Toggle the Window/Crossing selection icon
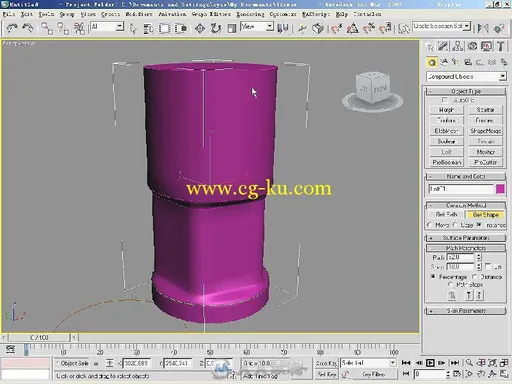This screenshot has width=512, height=384. click(x=180, y=29)
